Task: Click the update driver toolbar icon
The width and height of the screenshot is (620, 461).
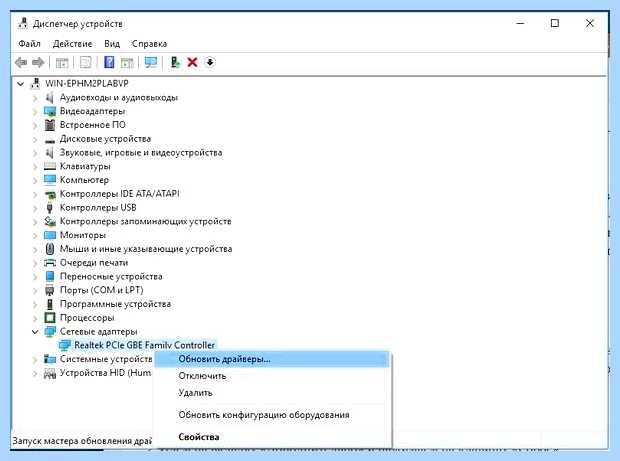Action: point(175,62)
